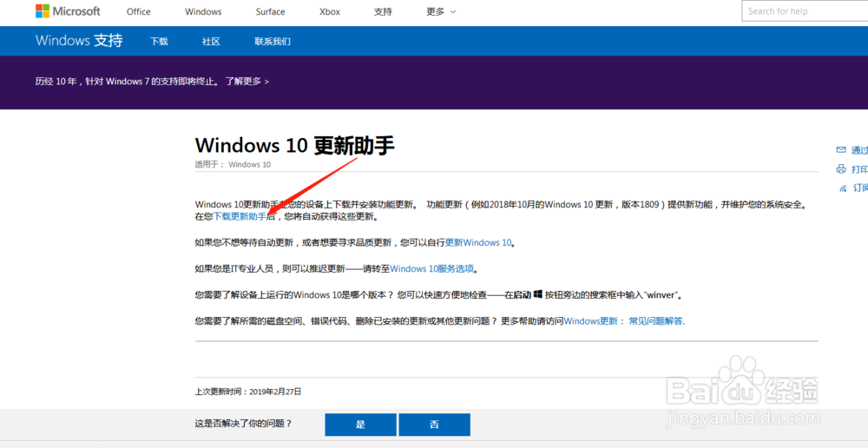The image size is (868, 448).
Task: Open the Windows 10服务选项 link
Action: [x=432, y=268]
